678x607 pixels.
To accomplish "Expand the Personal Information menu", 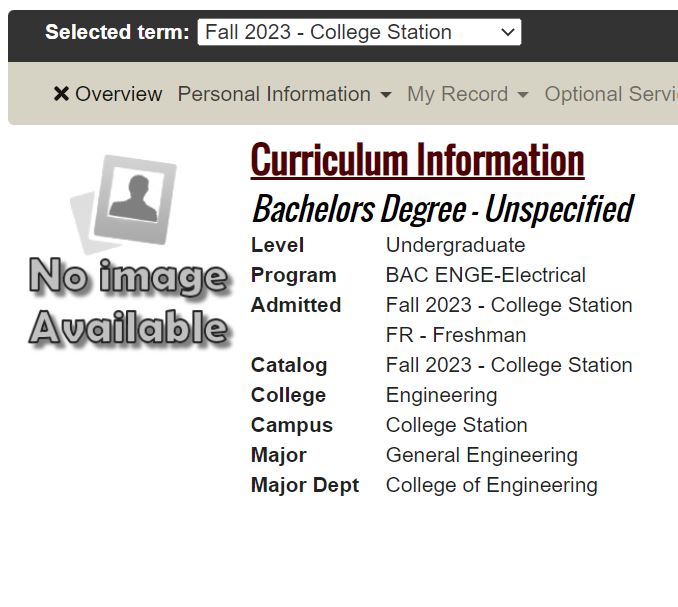I will [274, 94].
